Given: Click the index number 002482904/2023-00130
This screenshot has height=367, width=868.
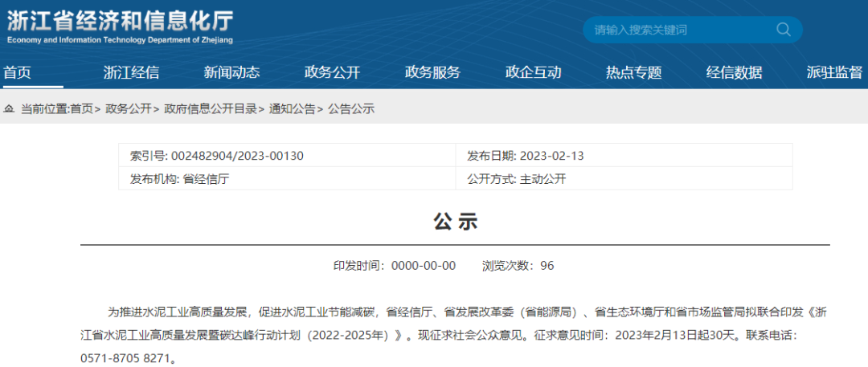Looking at the screenshot, I should coord(237,156).
